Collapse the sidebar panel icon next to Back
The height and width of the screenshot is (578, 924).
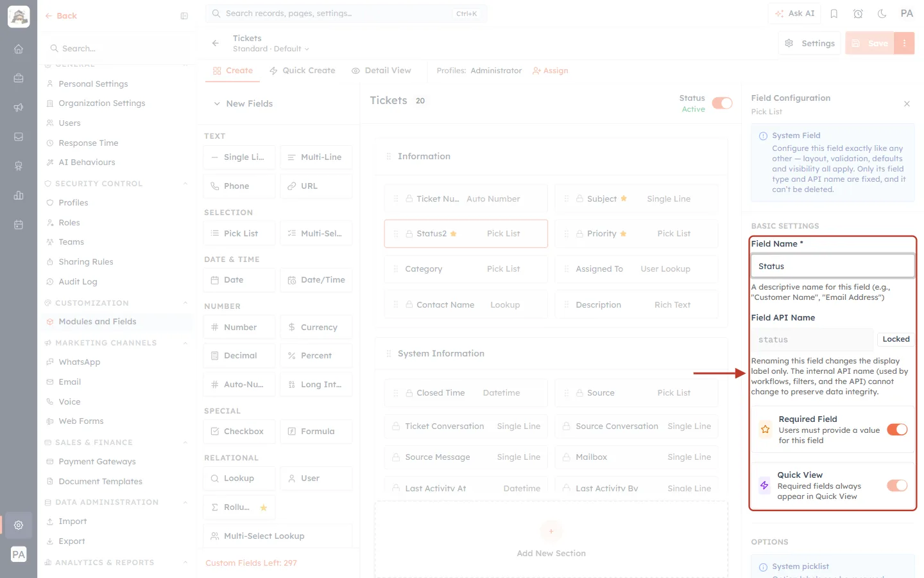pyautogui.click(x=184, y=16)
